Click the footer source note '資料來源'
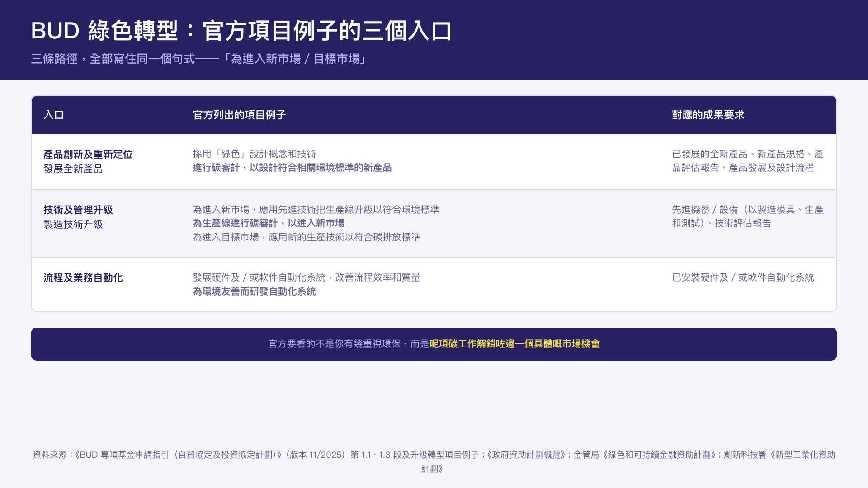Image resolution: width=868 pixels, height=488 pixels. [434, 461]
